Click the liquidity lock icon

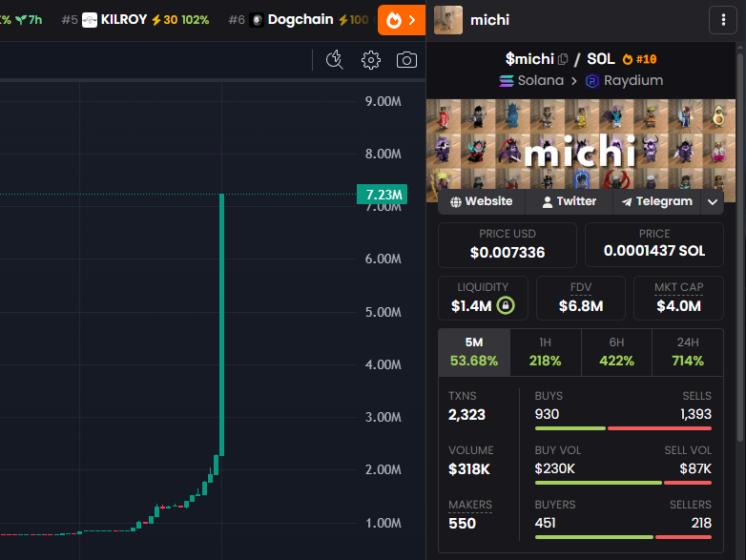coord(506,305)
